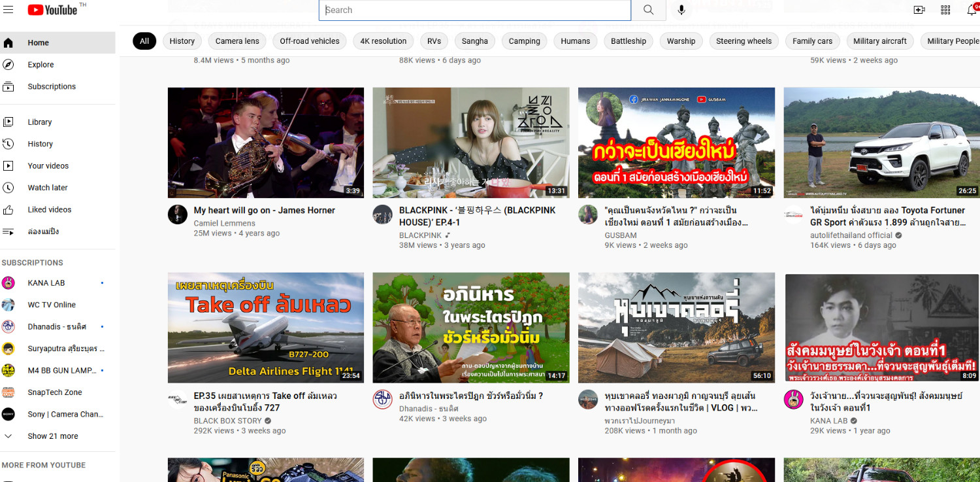Select the History filter chip

point(182,41)
